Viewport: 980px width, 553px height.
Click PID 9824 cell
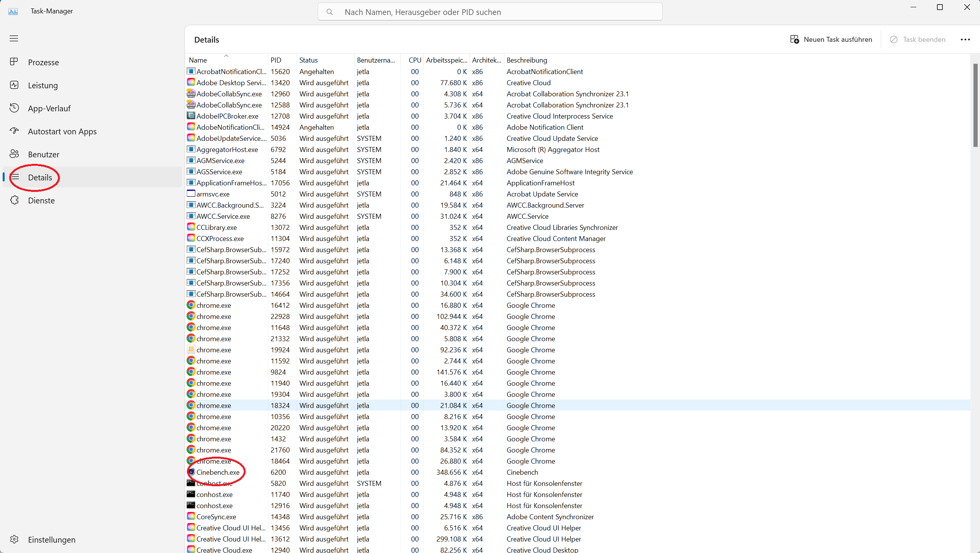point(278,372)
